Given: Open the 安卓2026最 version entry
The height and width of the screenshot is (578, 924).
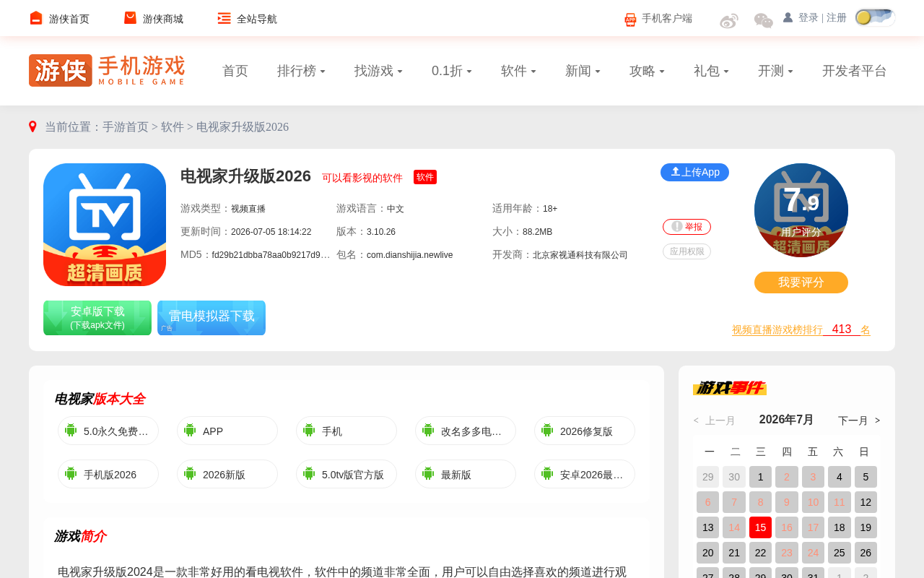Looking at the screenshot, I should [585, 474].
